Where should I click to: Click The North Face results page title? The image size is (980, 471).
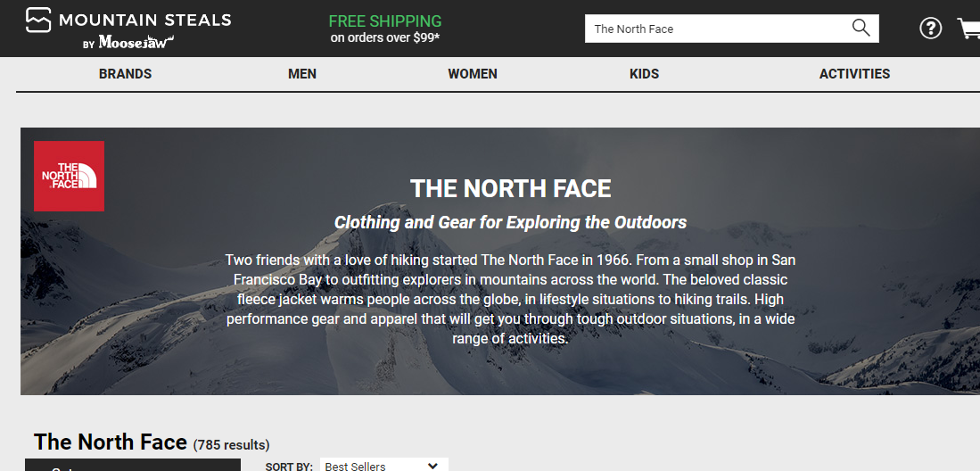click(111, 442)
